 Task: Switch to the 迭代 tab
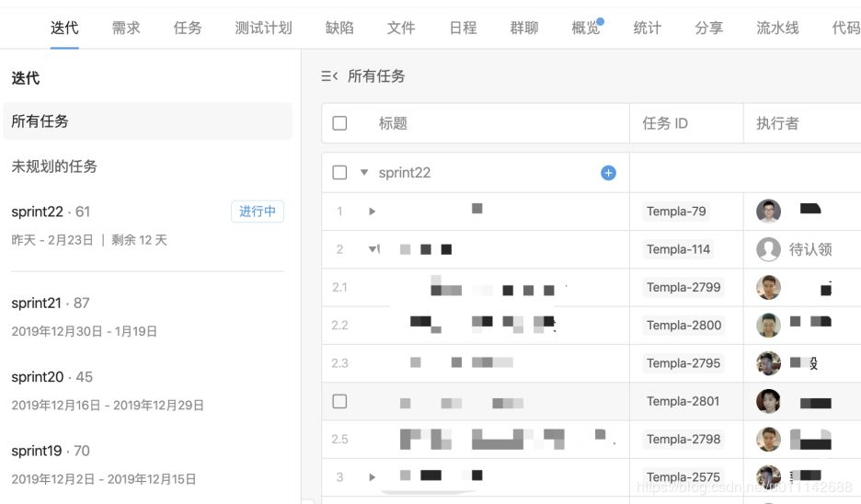click(64, 28)
